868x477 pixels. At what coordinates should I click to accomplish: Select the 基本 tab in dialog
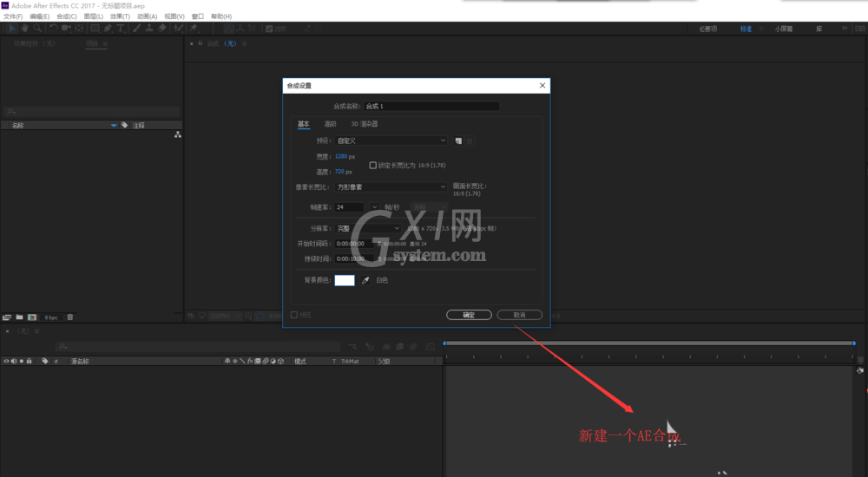(303, 124)
